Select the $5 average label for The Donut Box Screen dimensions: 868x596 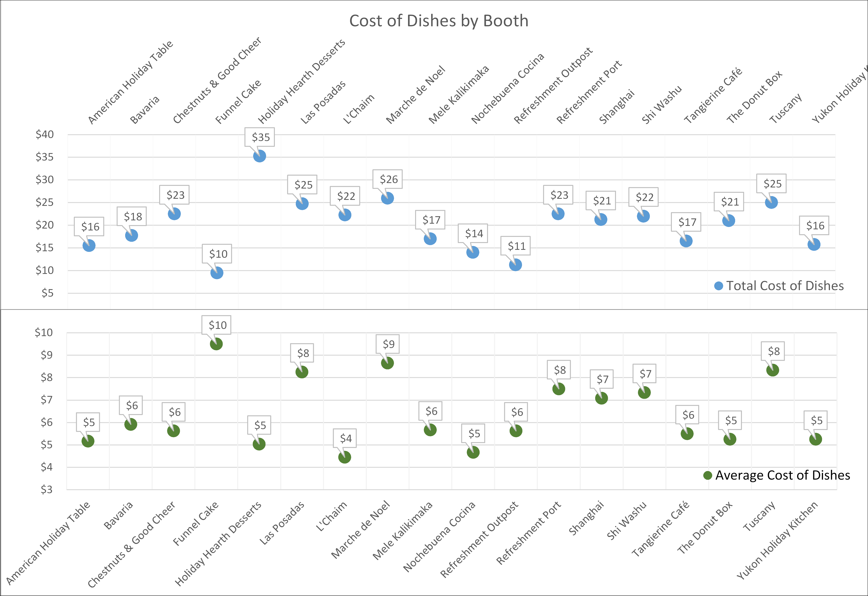pyautogui.click(x=730, y=420)
